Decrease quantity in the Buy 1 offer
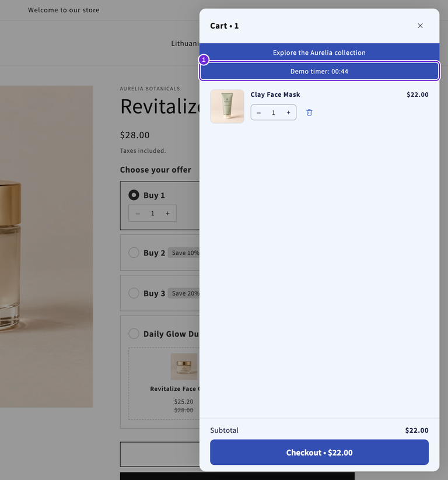448x480 pixels. tap(138, 213)
